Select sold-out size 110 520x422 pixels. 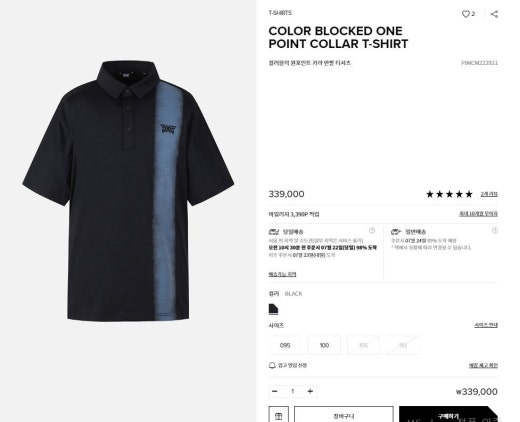(x=403, y=345)
